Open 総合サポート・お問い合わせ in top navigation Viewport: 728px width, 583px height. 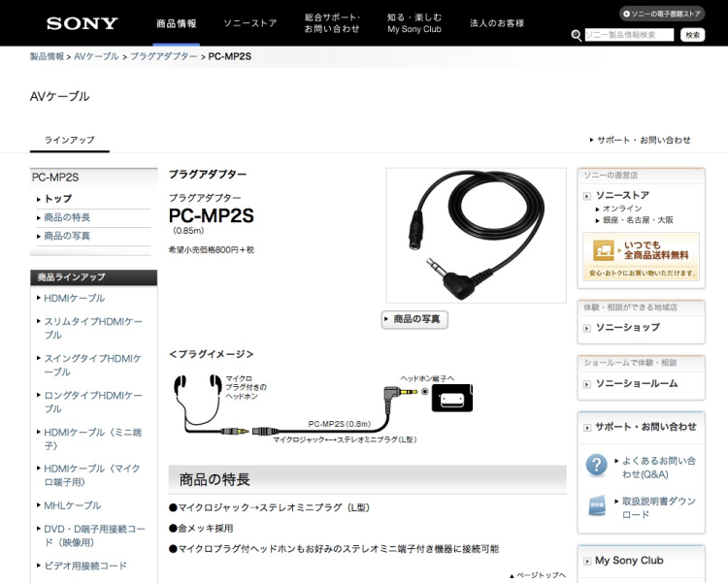(332, 23)
